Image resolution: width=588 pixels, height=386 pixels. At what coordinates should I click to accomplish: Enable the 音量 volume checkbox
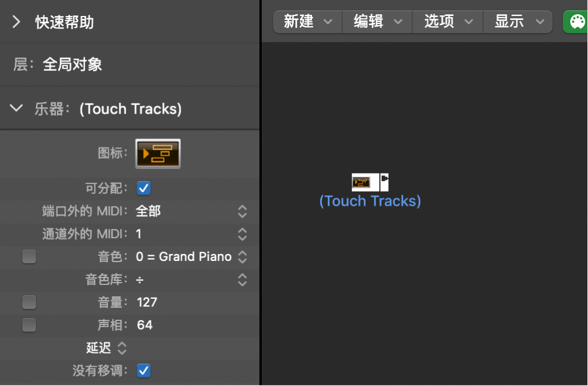[29, 302]
